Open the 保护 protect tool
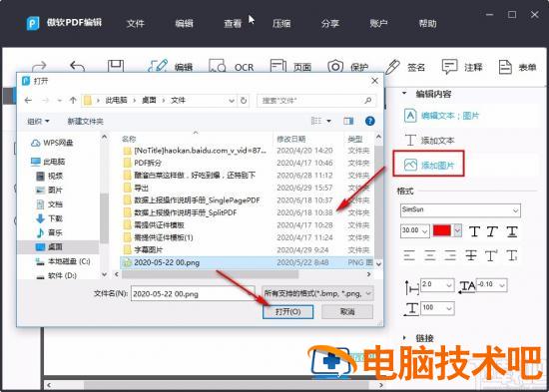 coord(348,67)
